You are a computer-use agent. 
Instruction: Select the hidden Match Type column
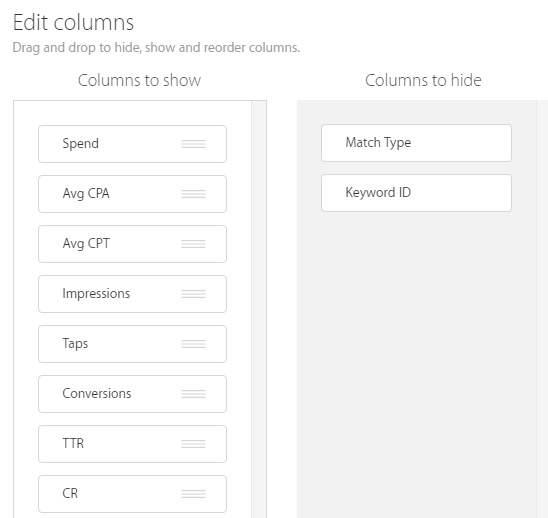(x=417, y=143)
